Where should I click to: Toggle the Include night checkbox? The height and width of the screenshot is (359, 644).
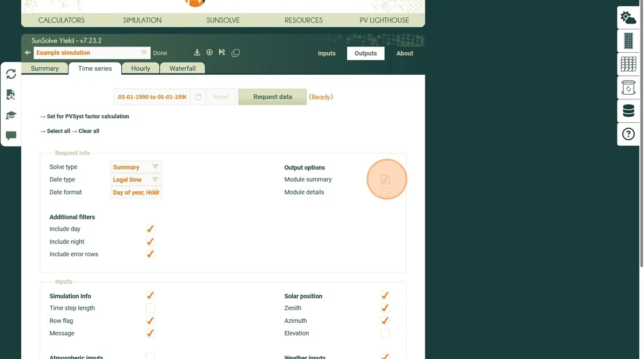(x=150, y=242)
